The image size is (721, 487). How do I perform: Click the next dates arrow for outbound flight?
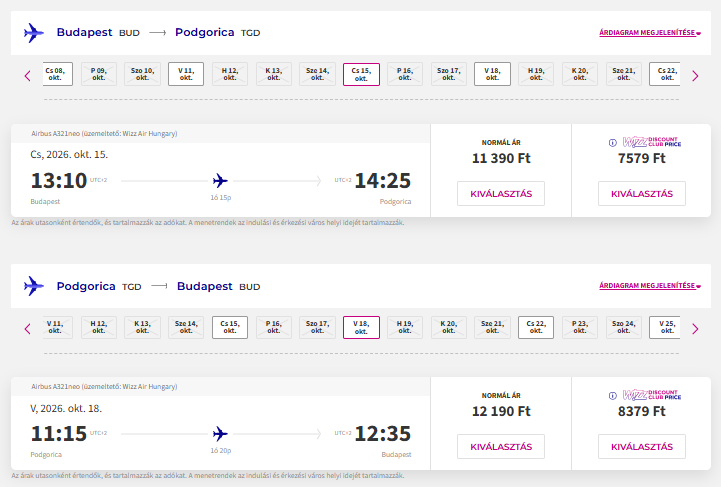point(695,76)
